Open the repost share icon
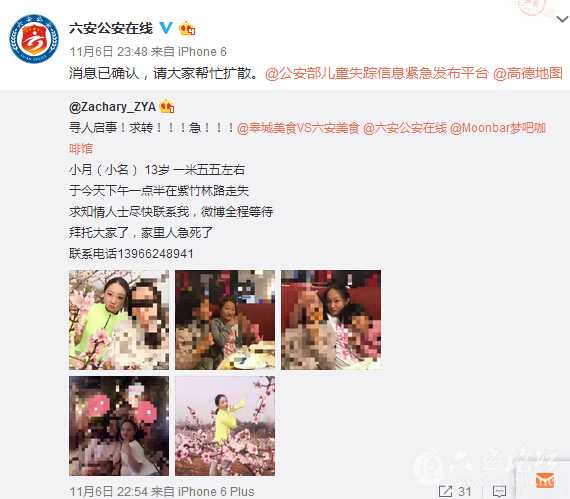 445,491
